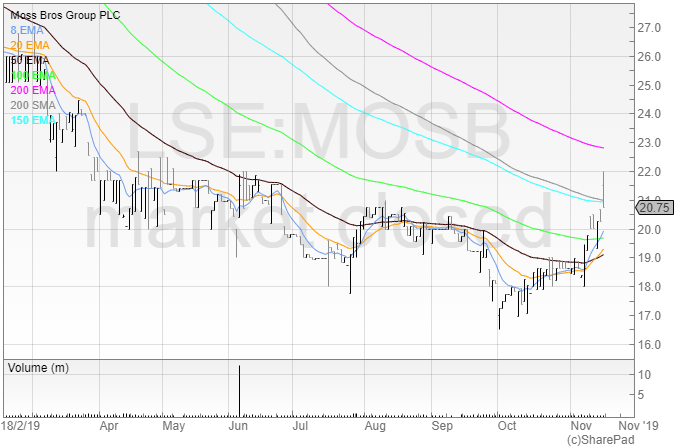Select the 50 EMA legend label

[x=30, y=60]
